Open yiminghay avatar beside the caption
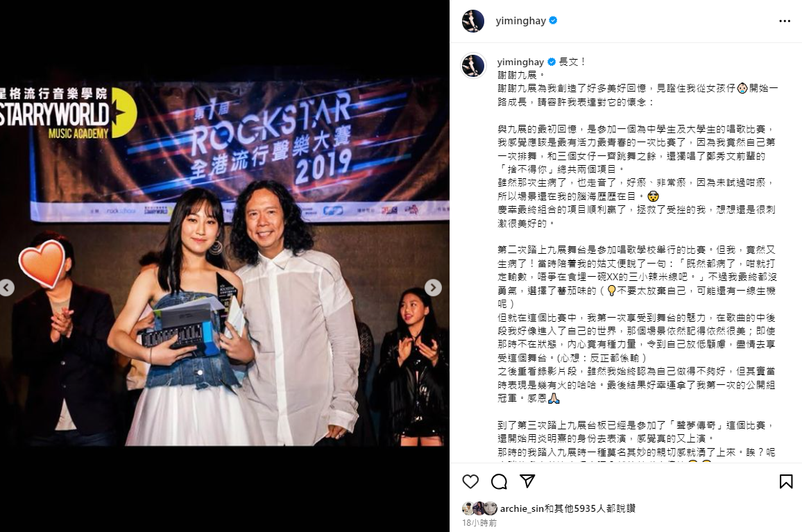802x532 pixels. pos(473,65)
